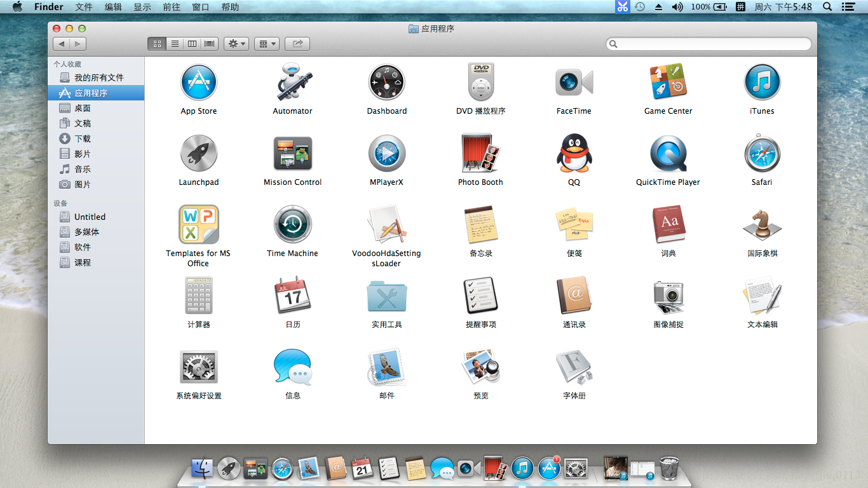
Task: Open the Game Center application
Action: click(668, 83)
